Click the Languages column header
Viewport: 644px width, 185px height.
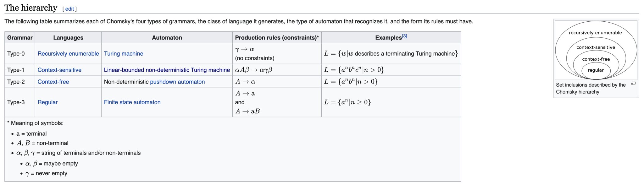68,38
